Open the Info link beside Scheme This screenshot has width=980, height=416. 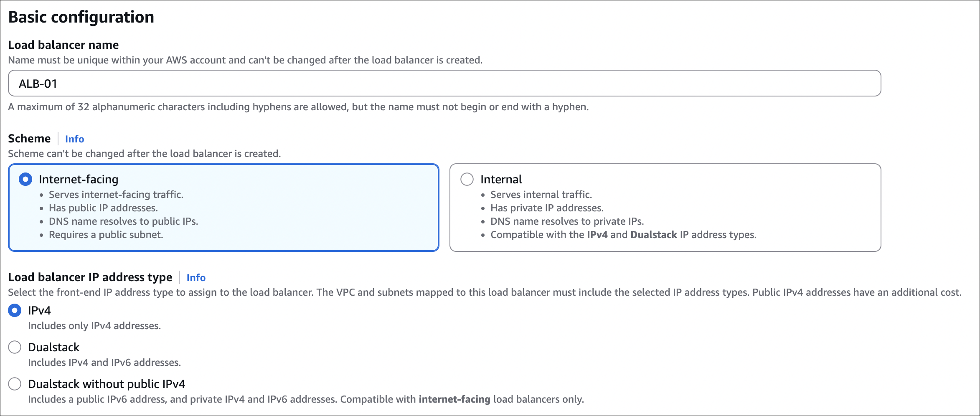(x=74, y=139)
